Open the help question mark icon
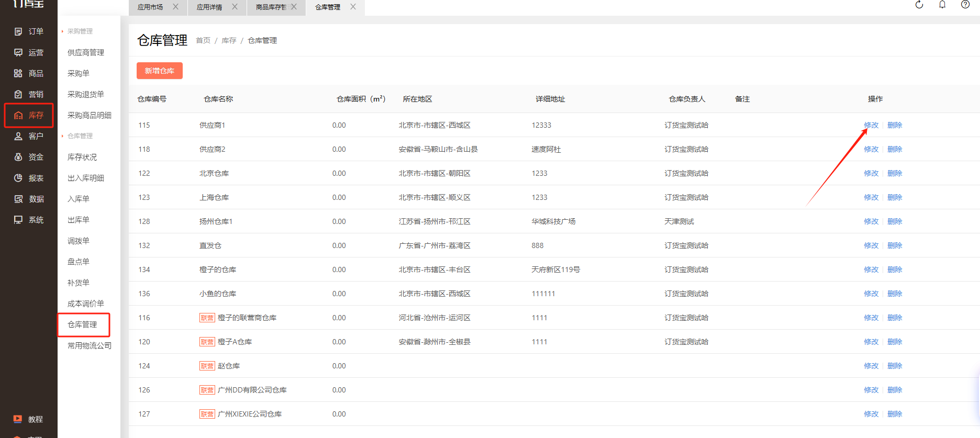The height and width of the screenshot is (438, 980). 965,5
